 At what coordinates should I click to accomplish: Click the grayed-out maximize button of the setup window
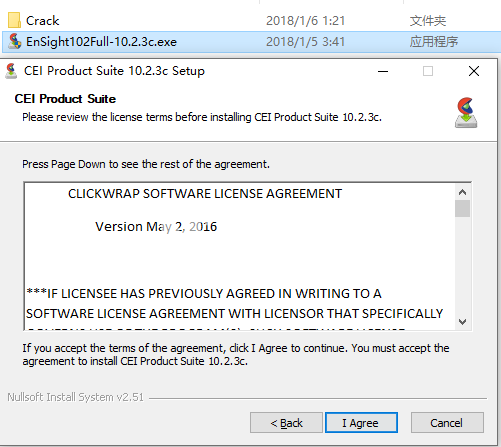tap(428, 71)
